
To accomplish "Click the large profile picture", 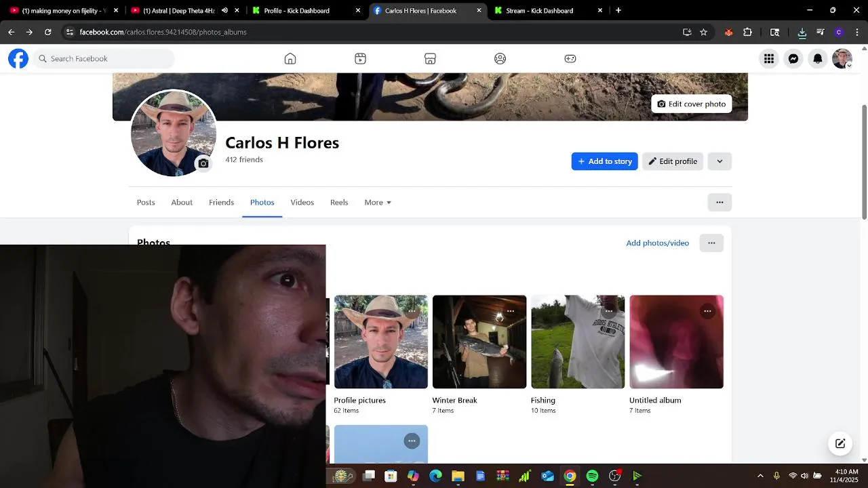I will coord(174,133).
